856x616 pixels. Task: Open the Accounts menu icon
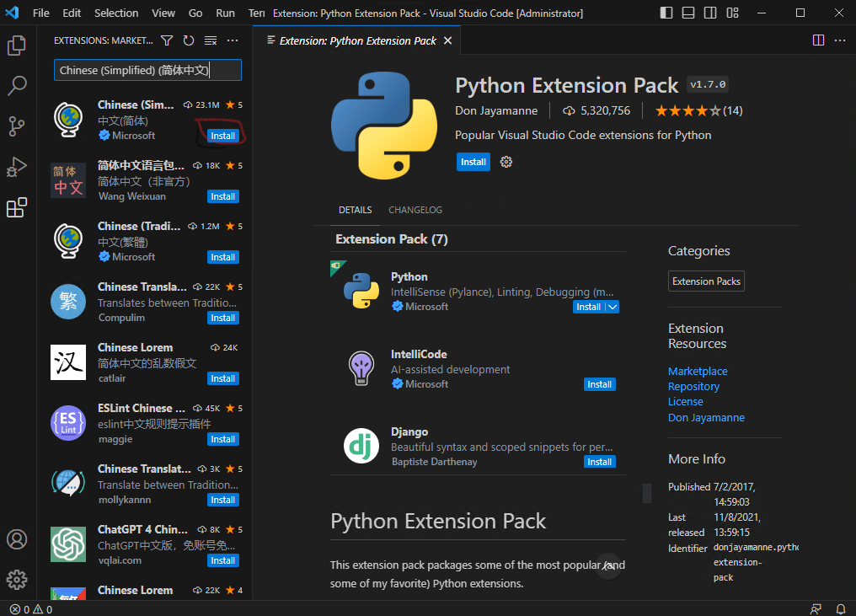pos(17,539)
